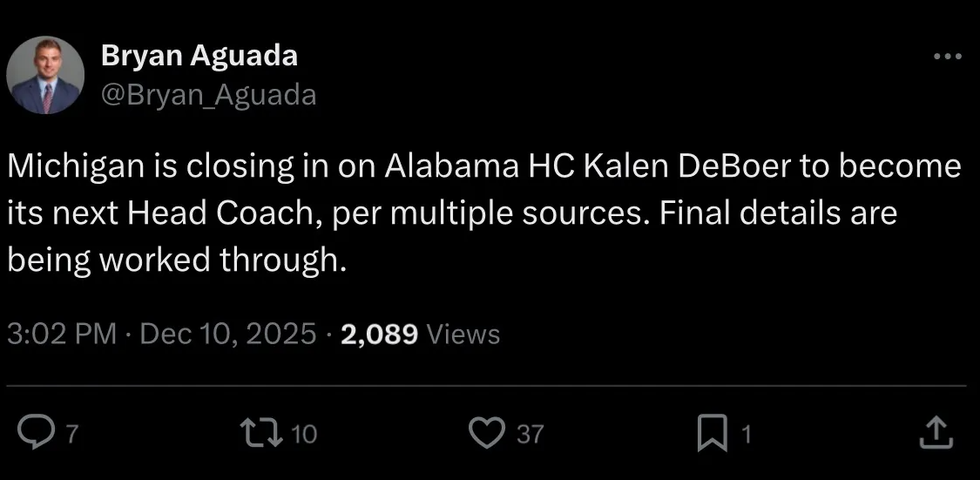Bookmark this tweet
Screen dimensions: 980x480
tap(713, 433)
